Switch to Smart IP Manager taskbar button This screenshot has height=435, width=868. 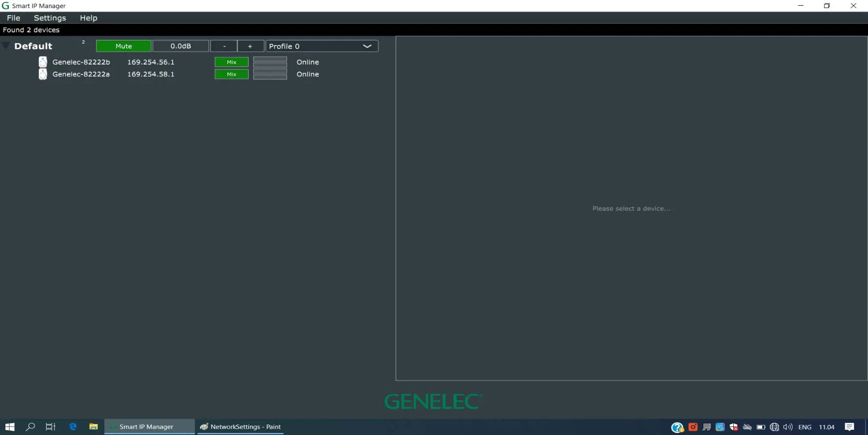(x=149, y=427)
